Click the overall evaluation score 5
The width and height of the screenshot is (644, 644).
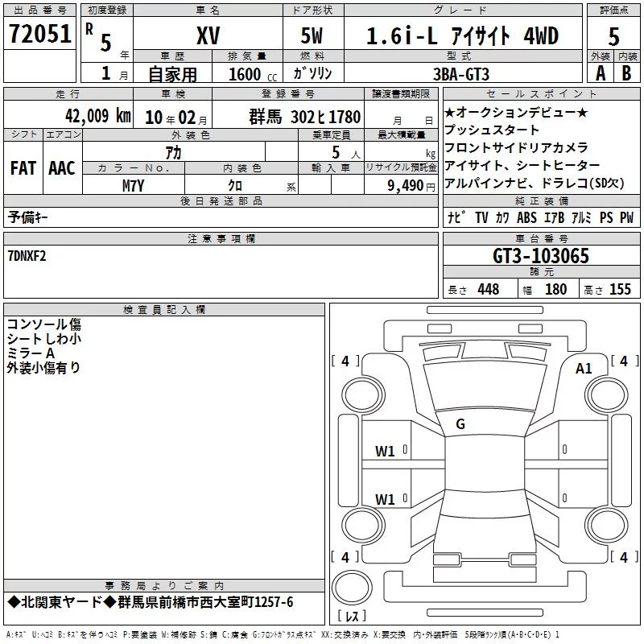[x=613, y=37]
